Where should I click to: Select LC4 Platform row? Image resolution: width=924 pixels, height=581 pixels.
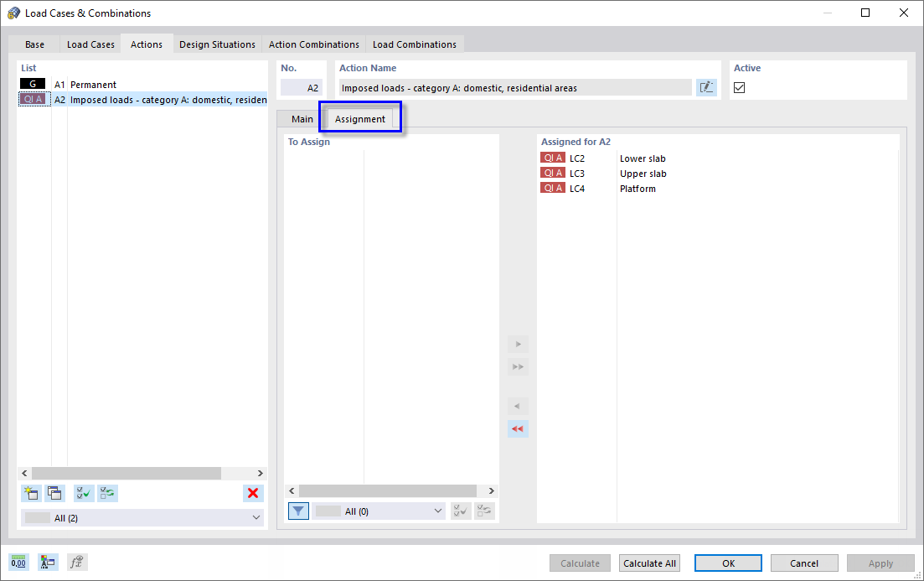[719, 189]
